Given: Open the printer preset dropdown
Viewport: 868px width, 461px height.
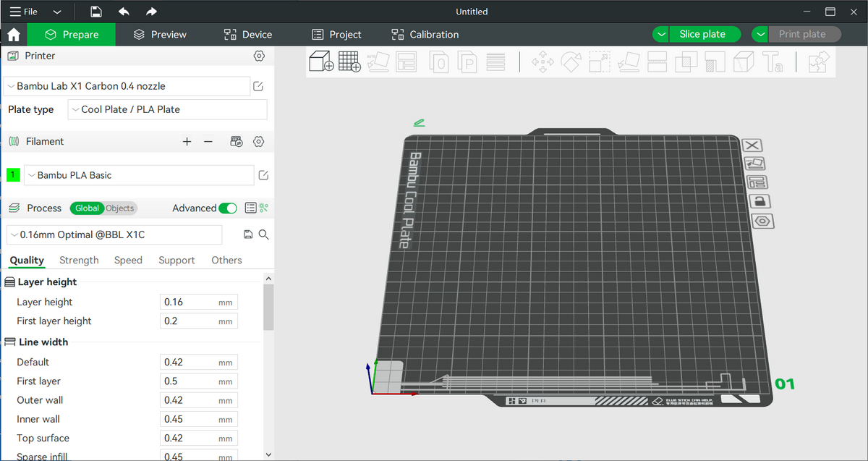Looking at the screenshot, I should tap(127, 86).
